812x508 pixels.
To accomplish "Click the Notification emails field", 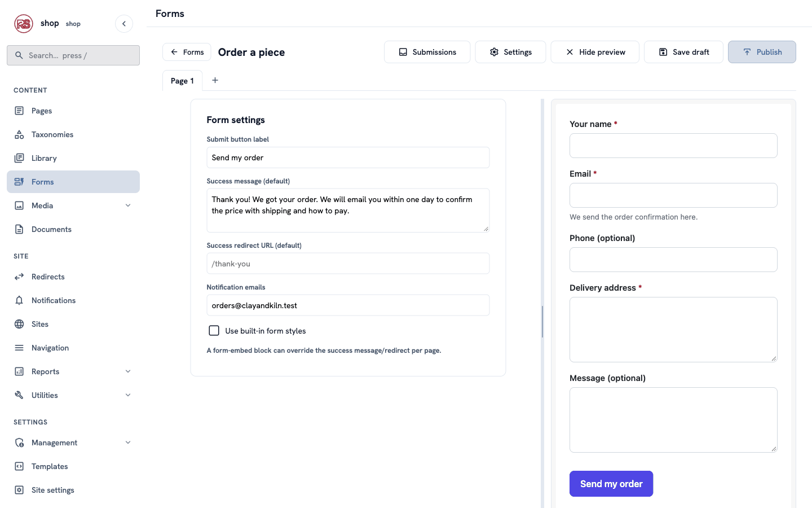I will point(348,305).
